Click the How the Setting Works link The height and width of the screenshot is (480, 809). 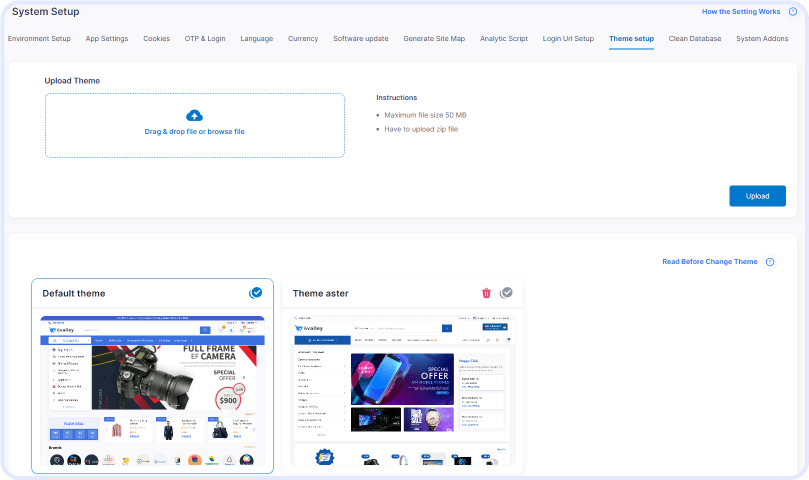click(741, 11)
